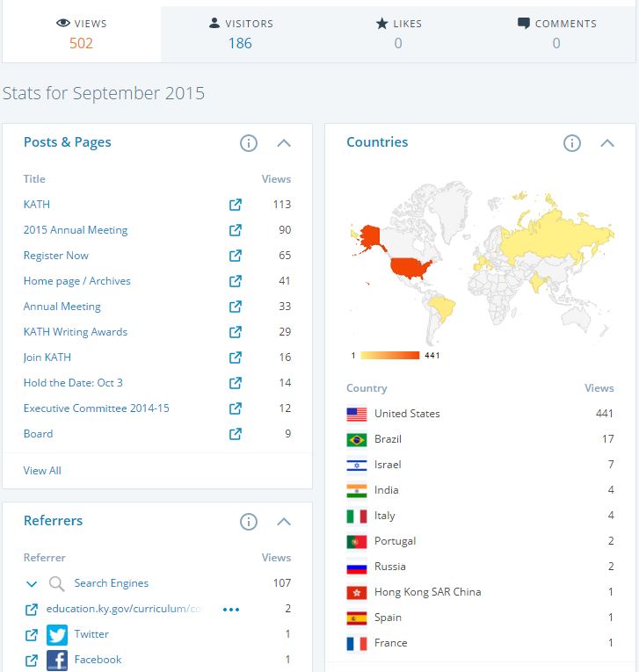The width and height of the screenshot is (639, 672).
Task: Click the map color scale legend
Action: [x=394, y=356]
